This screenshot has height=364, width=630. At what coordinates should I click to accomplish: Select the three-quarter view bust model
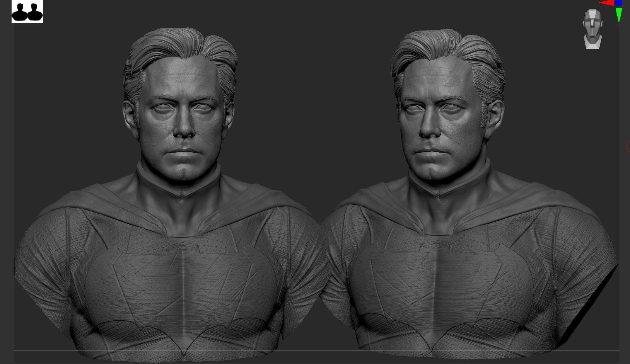[468, 193]
